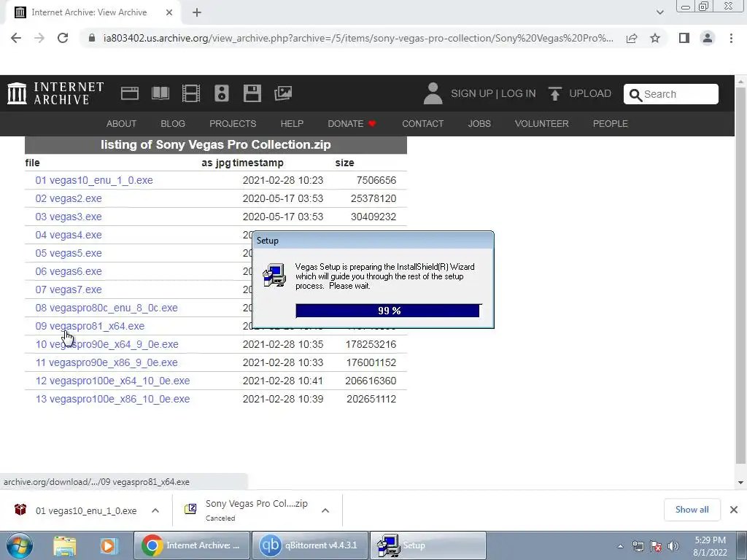Download 07 vegas7.exe
747x560 pixels.
pos(68,289)
